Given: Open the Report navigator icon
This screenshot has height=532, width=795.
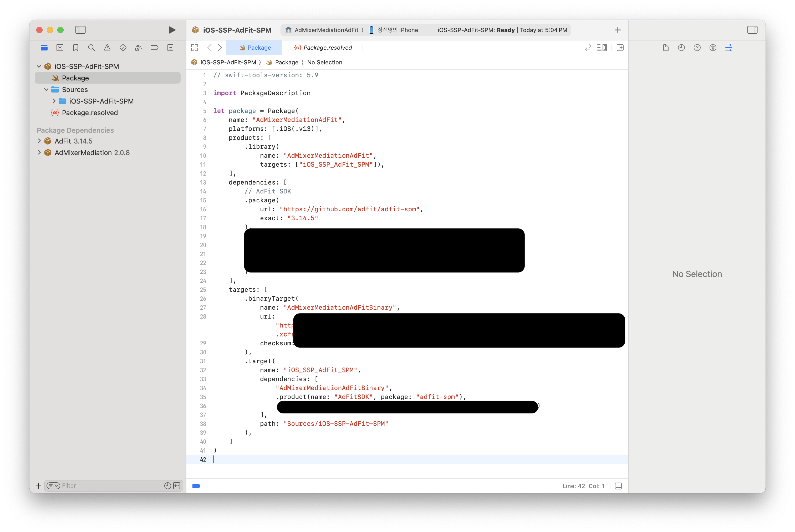Looking at the screenshot, I should [x=170, y=48].
